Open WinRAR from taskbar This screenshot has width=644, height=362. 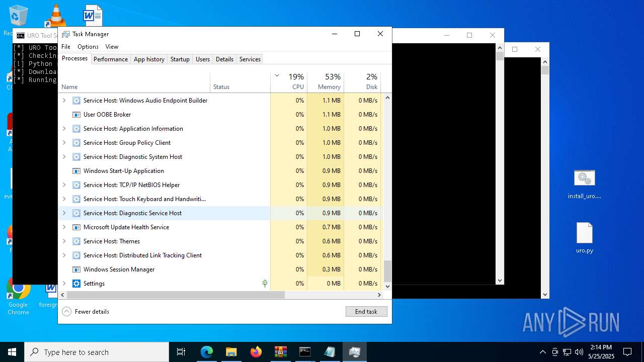[281, 352]
